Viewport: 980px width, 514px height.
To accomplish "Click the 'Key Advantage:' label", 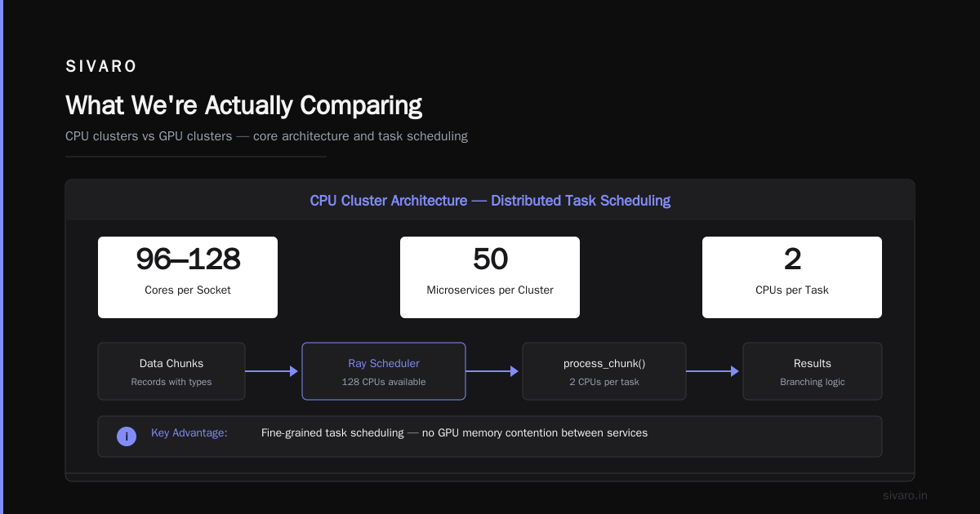I will (x=189, y=432).
